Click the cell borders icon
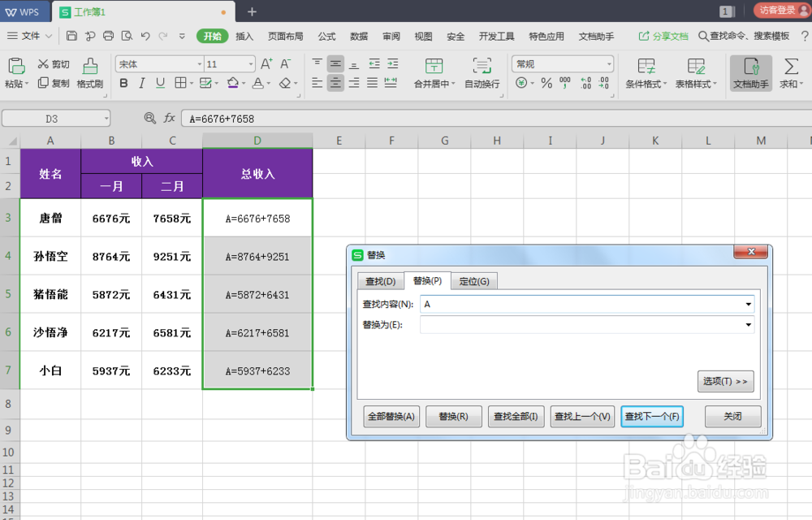 [x=180, y=83]
